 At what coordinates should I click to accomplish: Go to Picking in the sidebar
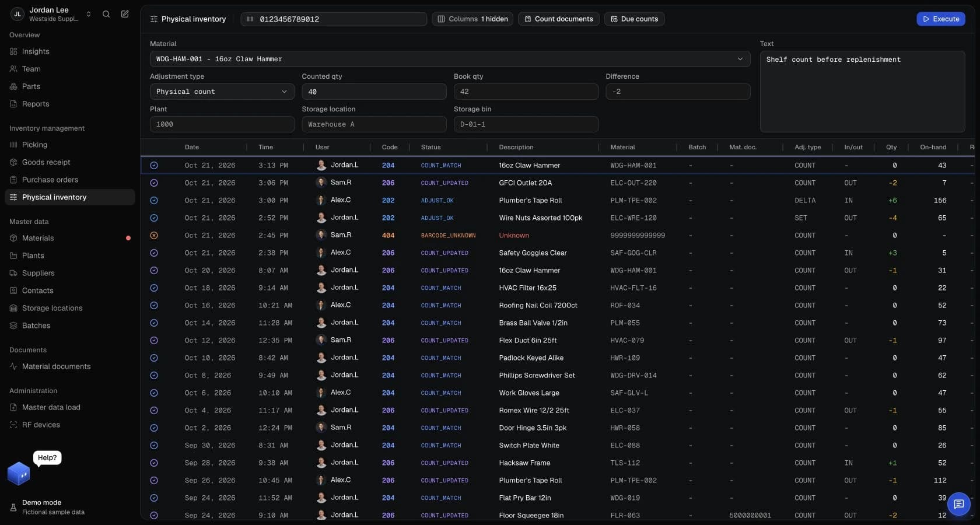click(x=70, y=145)
